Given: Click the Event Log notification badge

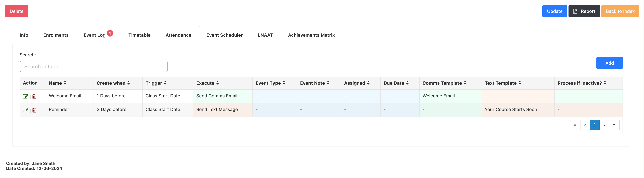Looking at the screenshot, I should pos(110,33).
